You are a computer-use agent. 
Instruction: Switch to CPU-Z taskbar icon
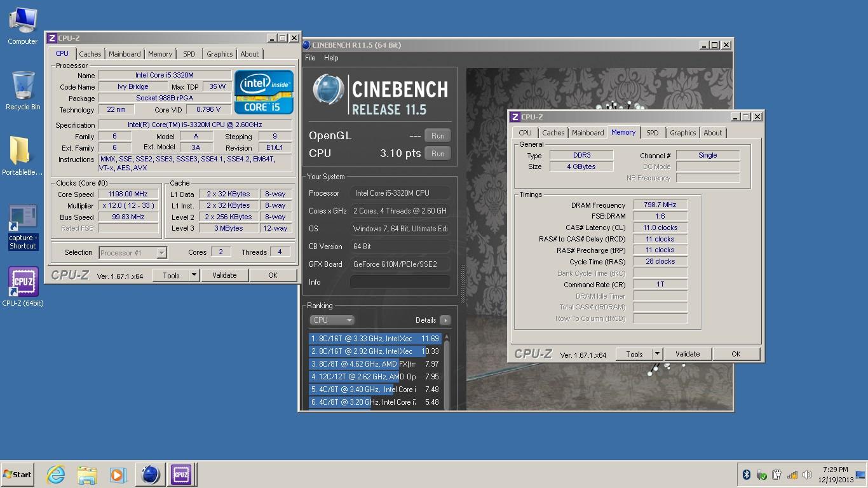click(x=181, y=475)
